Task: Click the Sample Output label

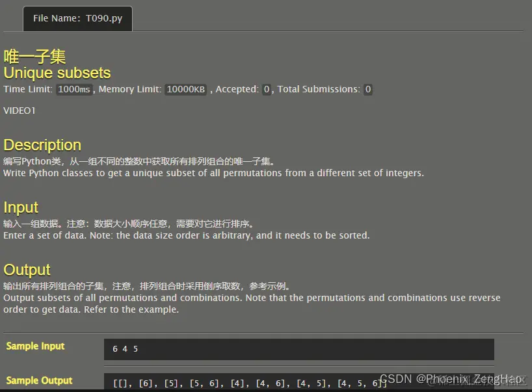Action: coord(40,380)
